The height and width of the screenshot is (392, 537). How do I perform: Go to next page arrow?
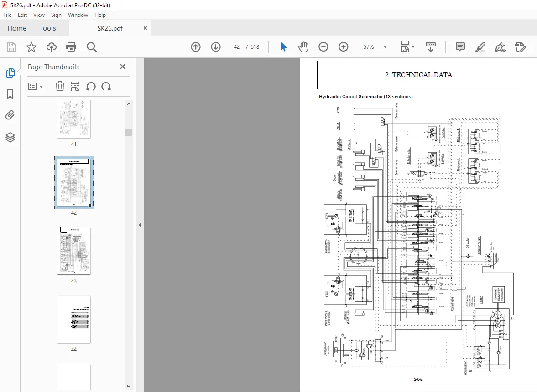216,47
